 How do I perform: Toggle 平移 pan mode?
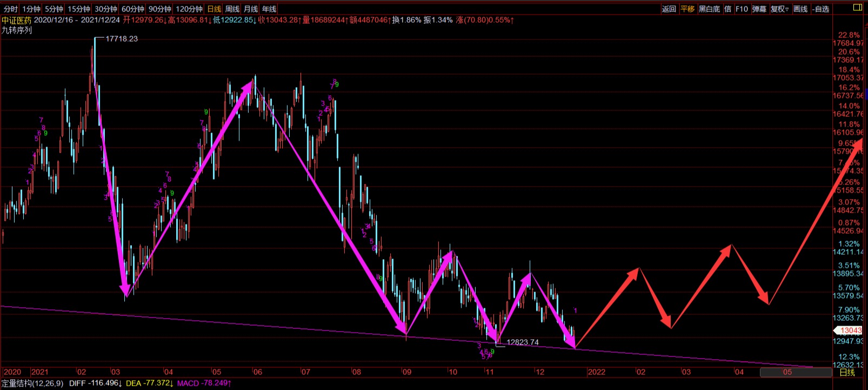pos(687,9)
